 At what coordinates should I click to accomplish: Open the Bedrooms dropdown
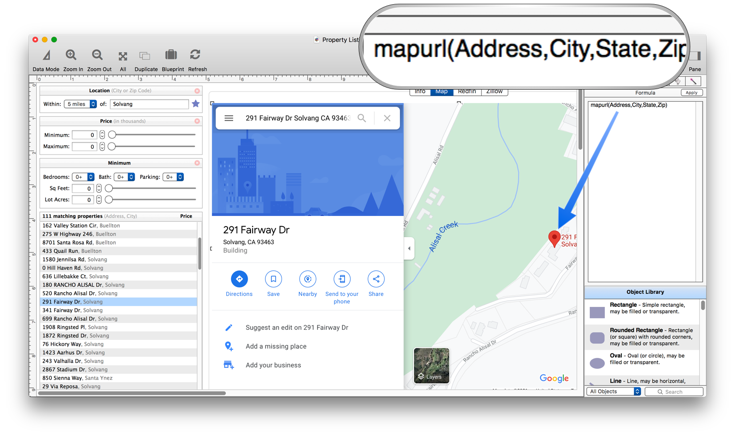point(83,177)
